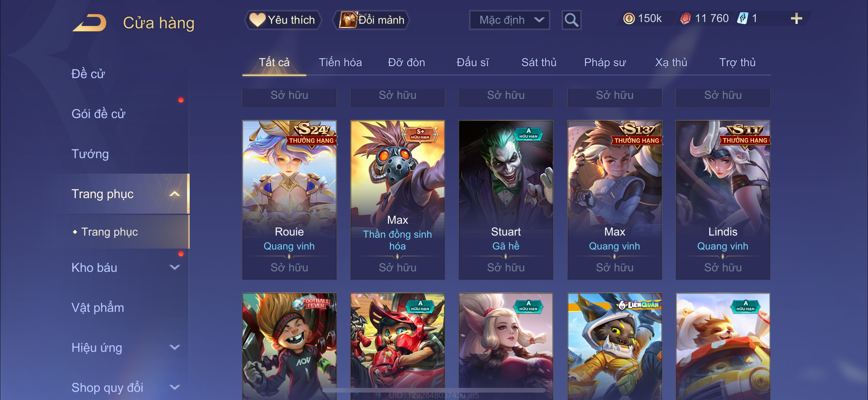Switch to the Pháp sư tab
Screen dimensions: 868x400
coord(605,63)
